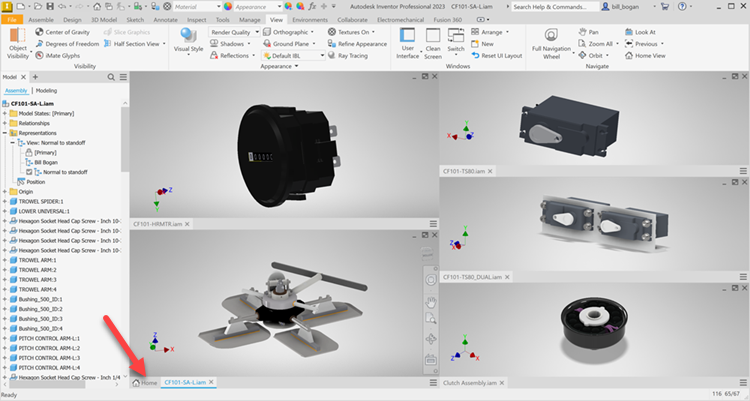
Task: Close the Clutch Assembly.iam tab
Action: (x=502, y=383)
